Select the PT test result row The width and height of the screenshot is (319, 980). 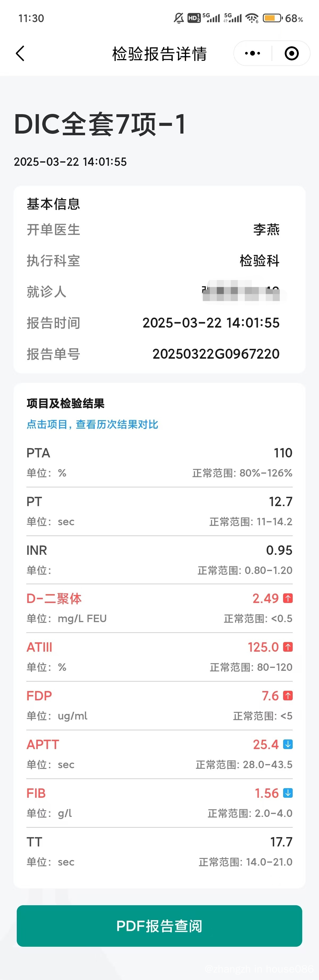(159, 511)
